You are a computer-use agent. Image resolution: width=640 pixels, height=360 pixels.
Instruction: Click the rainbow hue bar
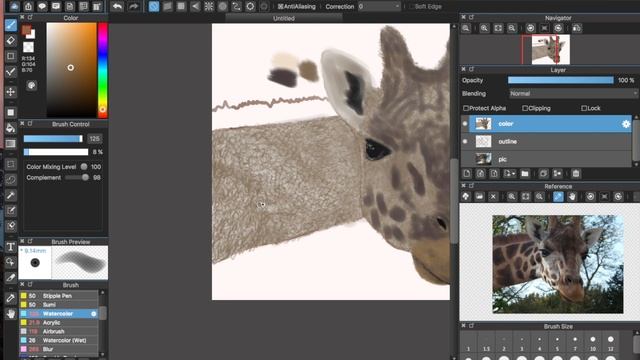(x=102, y=70)
